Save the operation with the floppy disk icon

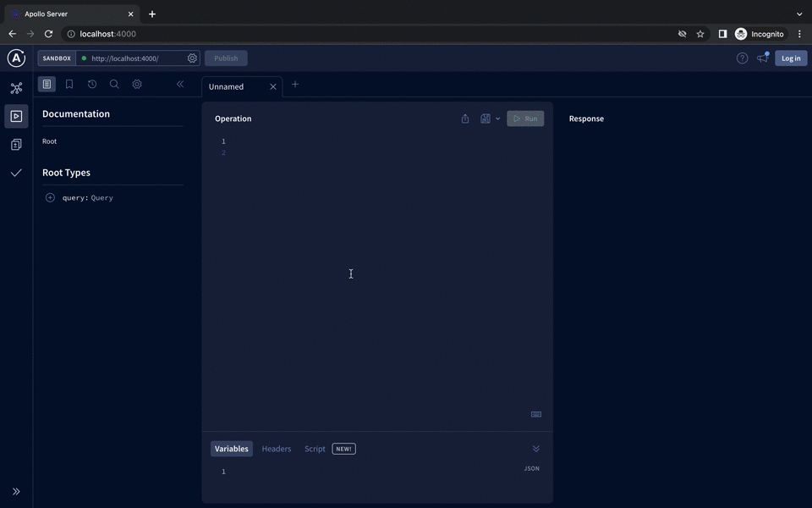tap(485, 119)
